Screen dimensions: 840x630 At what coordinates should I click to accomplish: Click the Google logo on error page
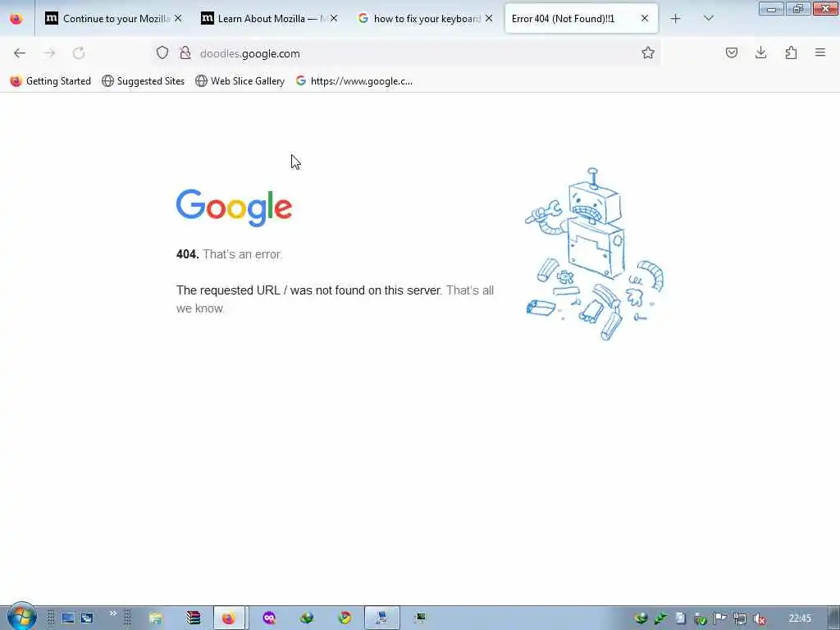234,208
